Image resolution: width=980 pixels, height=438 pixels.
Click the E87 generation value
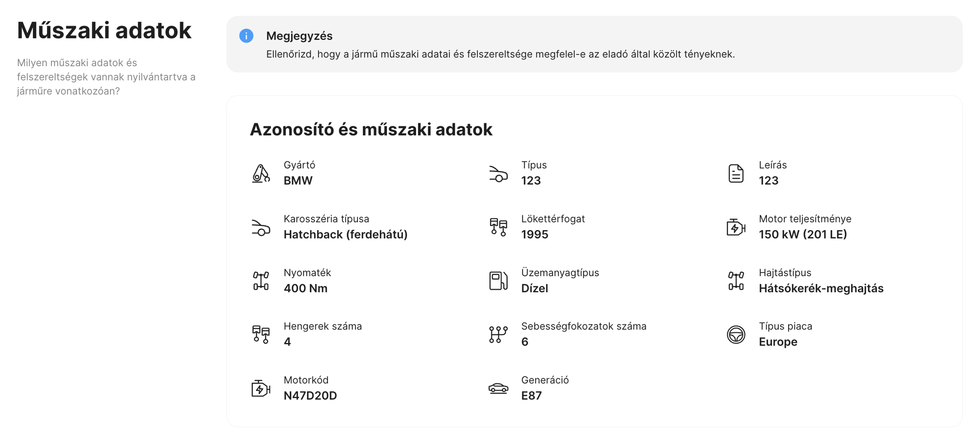(x=532, y=395)
